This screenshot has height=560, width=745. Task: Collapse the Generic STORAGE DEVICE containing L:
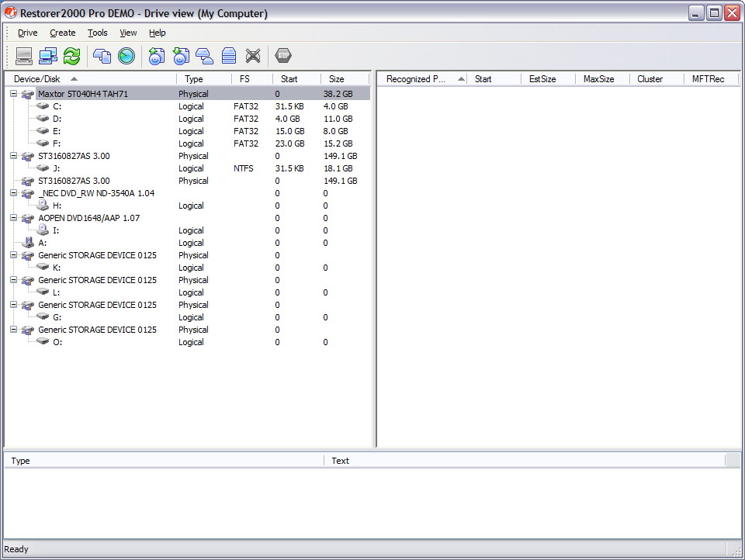(x=14, y=280)
